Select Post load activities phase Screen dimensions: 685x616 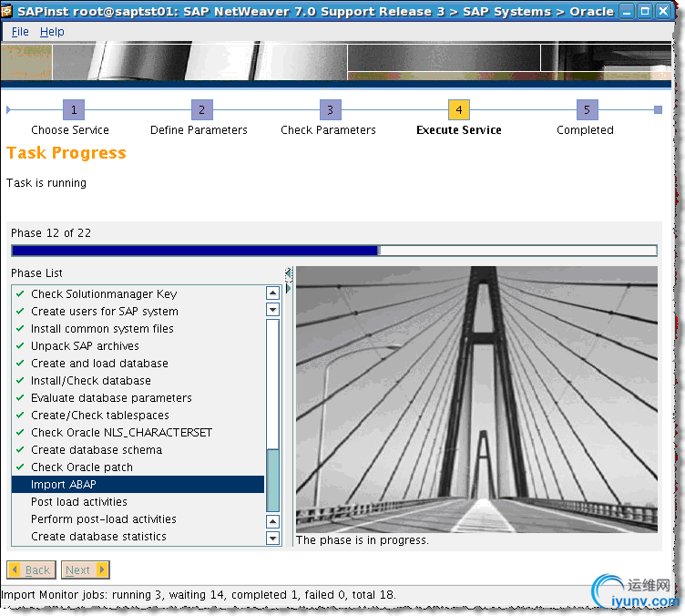click(x=138, y=501)
